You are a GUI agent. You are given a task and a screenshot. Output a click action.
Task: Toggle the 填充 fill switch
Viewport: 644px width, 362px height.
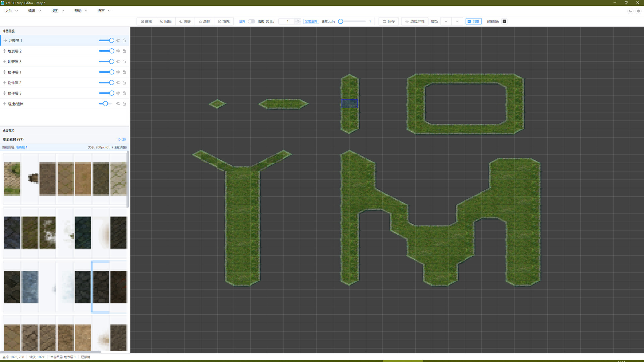(x=251, y=21)
